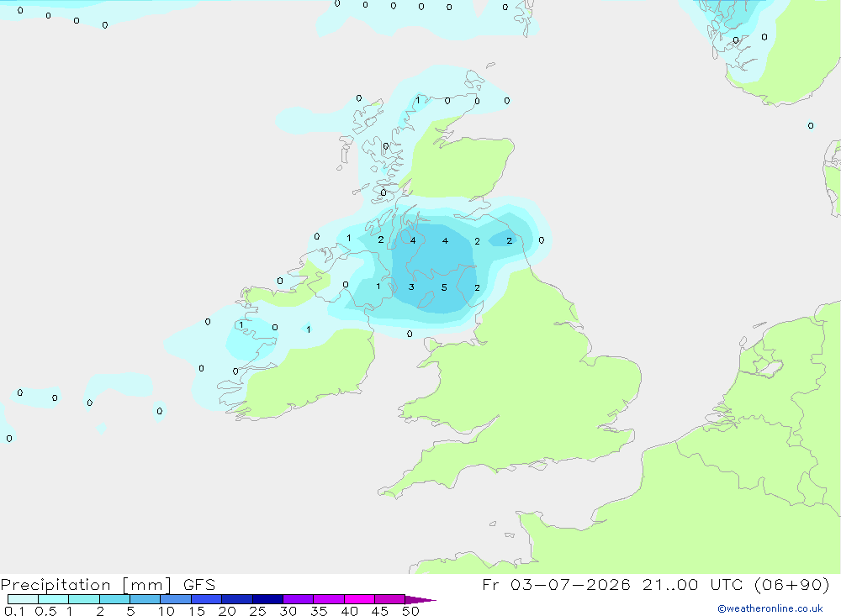Pick the 15–20 mm blue legend box
Image resolution: width=841 pixels, height=616 pixels.
click(x=207, y=599)
